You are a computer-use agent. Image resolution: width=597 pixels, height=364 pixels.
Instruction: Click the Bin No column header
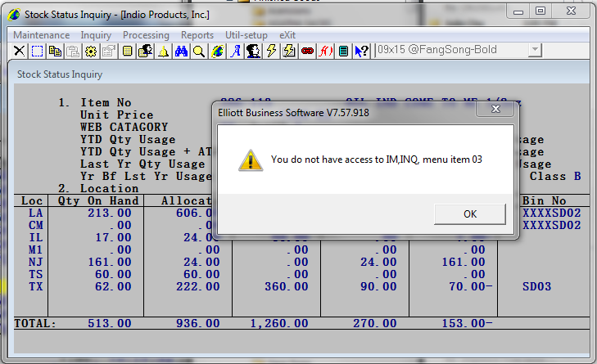click(x=545, y=200)
